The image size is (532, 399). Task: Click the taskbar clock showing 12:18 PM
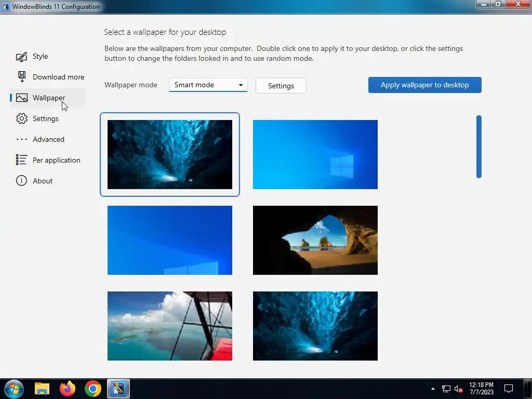pos(481,389)
